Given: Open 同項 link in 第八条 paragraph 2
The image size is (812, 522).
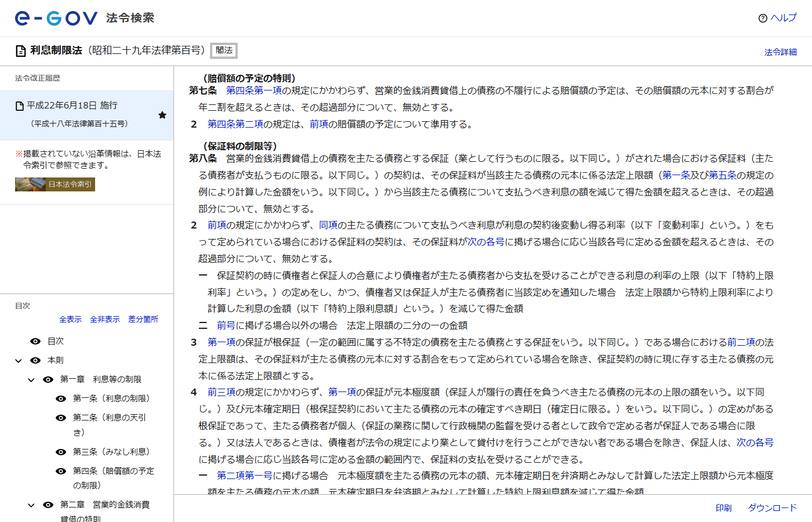Looking at the screenshot, I should coord(328,225).
